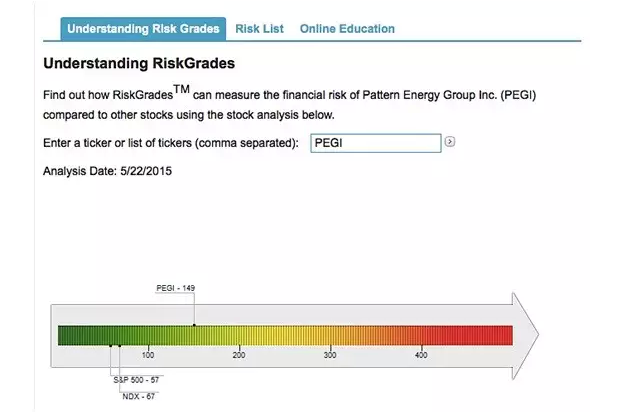Click the 400 tick label on gauge
625x412 pixels.
coord(421,355)
